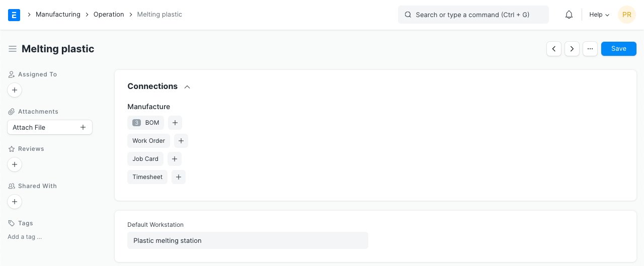Open the Help dropdown
Viewport: 644px width, 266px height.
coord(599,15)
